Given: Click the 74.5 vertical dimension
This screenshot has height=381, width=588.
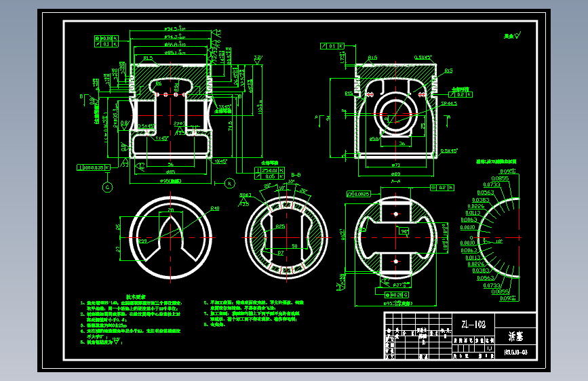Looking at the screenshot, I should pos(231,125).
